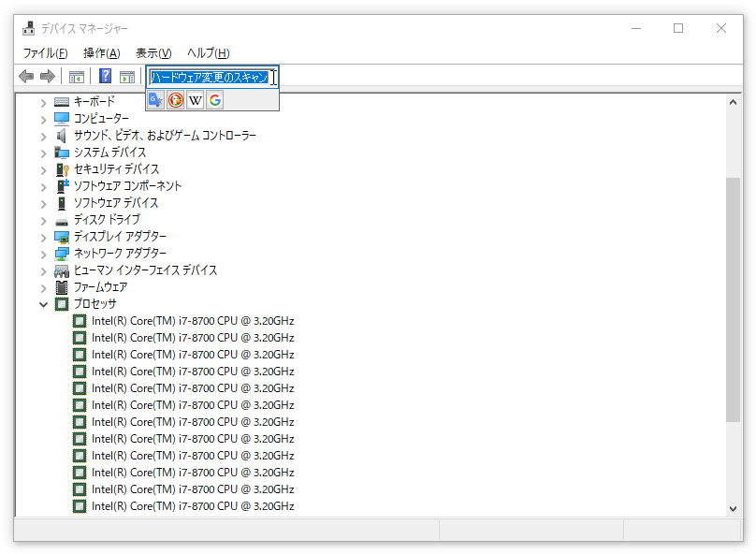Click the Back arrow in the toolbar

26,76
